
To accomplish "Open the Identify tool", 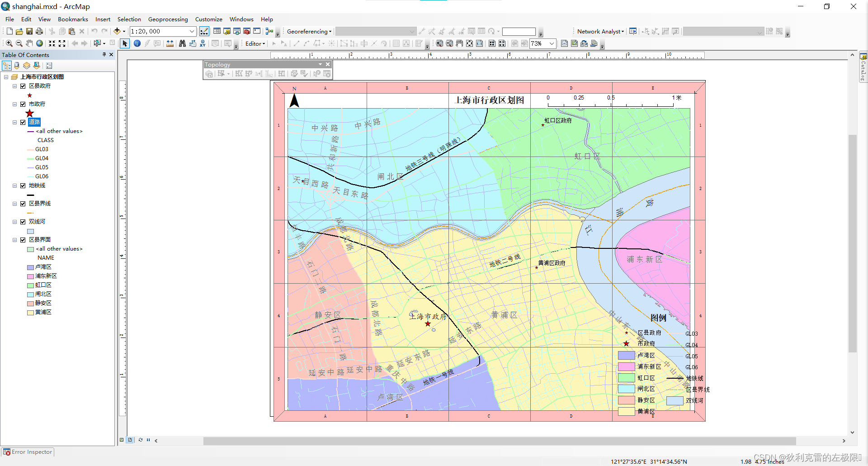I will point(137,43).
